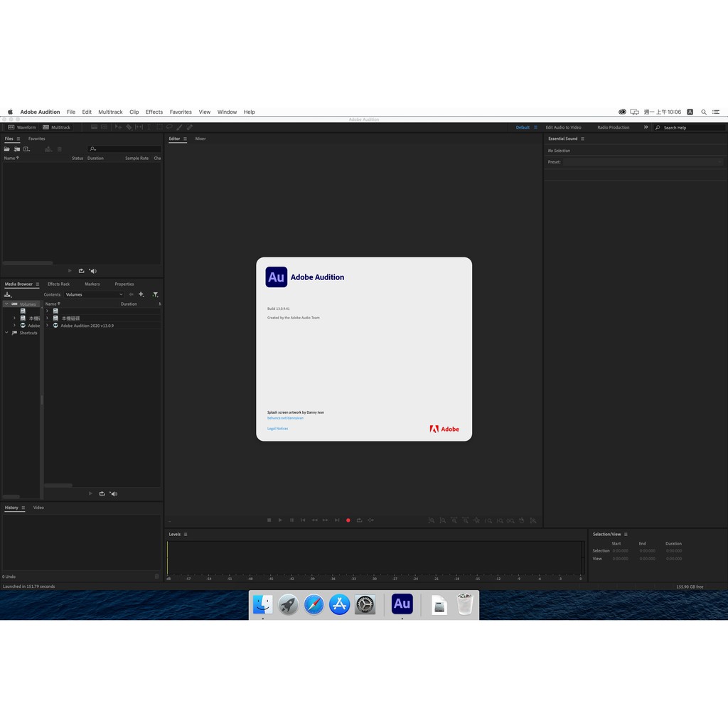Screen dimensions: 728x728
Task: Click Open File icon in Files panel
Action: pos(7,149)
